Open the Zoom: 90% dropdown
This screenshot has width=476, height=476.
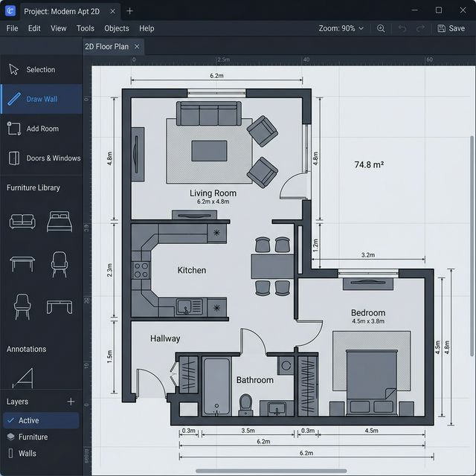pyautogui.click(x=341, y=28)
